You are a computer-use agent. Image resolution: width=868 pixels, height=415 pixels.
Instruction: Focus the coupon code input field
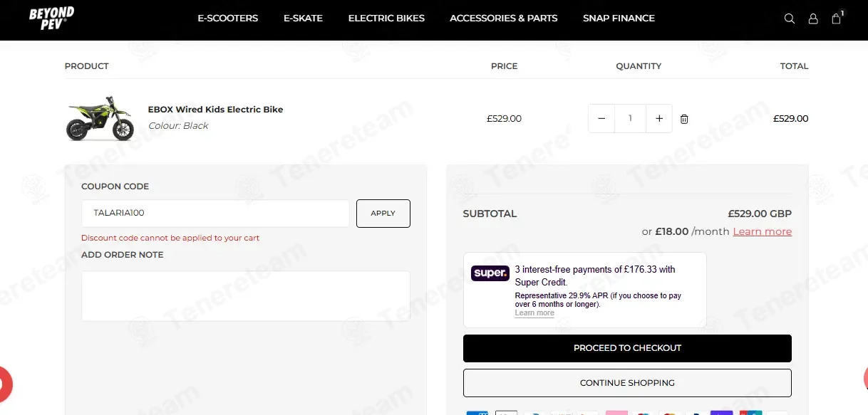(215, 214)
